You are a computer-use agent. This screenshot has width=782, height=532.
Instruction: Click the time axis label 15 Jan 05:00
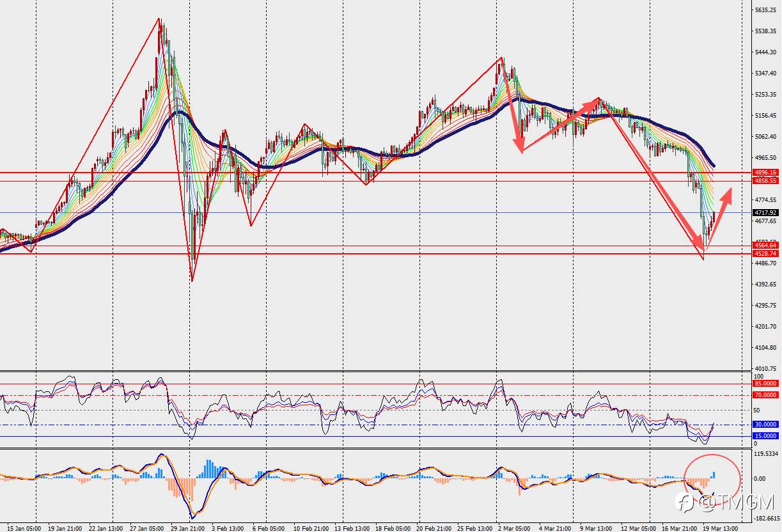click(x=24, y=528)
